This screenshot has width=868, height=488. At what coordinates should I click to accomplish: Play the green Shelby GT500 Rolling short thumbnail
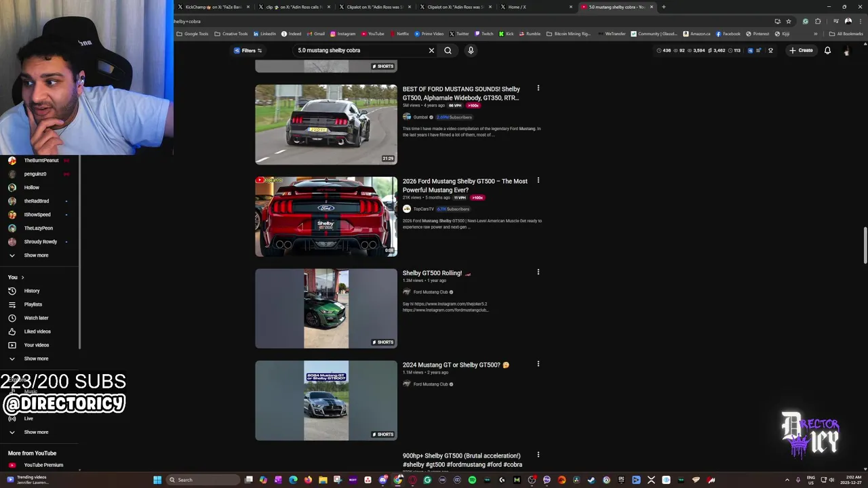[x=326, y=308]
